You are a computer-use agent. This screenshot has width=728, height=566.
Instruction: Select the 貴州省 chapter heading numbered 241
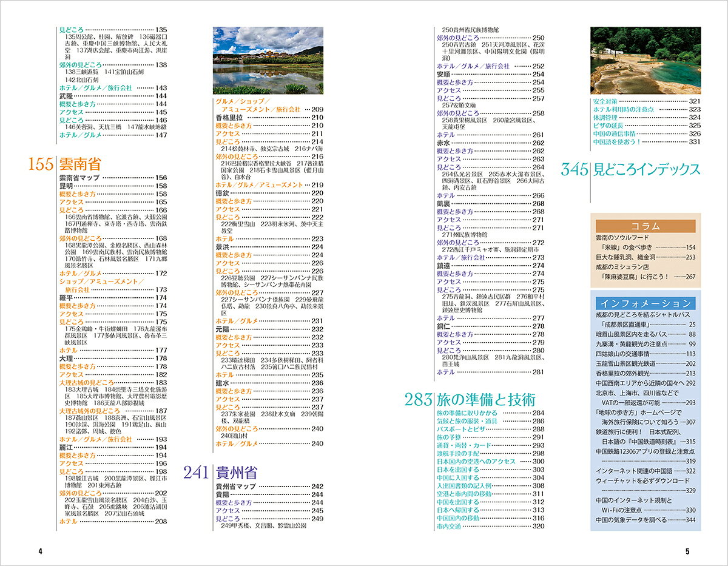point(221,472)
